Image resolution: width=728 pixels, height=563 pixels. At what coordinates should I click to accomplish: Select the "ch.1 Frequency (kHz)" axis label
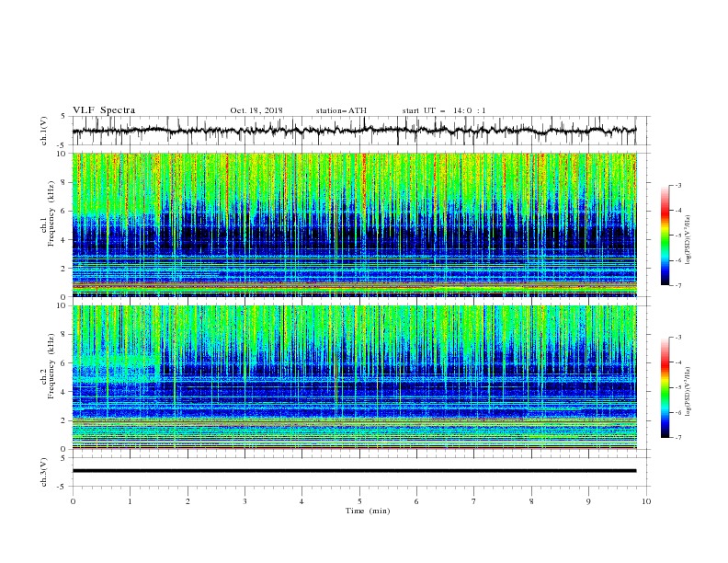point(48,213)
